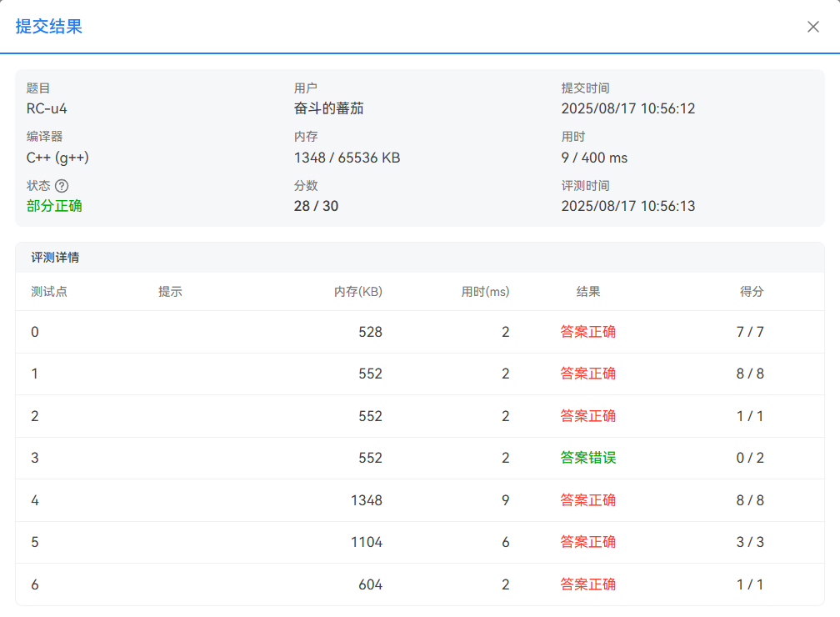Click judge time 2025/08/17 10:56:13

[x=627, y=206]
